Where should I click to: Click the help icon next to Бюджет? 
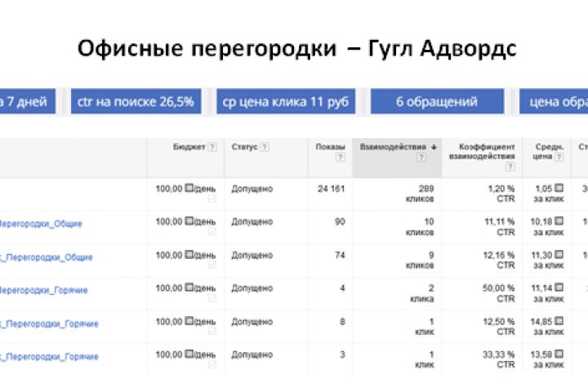click(x=212, y=147)
